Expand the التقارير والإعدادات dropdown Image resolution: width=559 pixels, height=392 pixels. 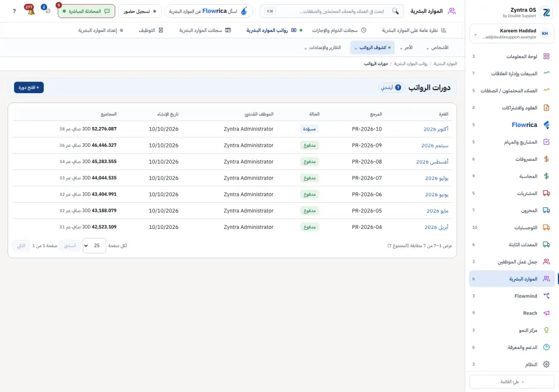coord(323,48)
